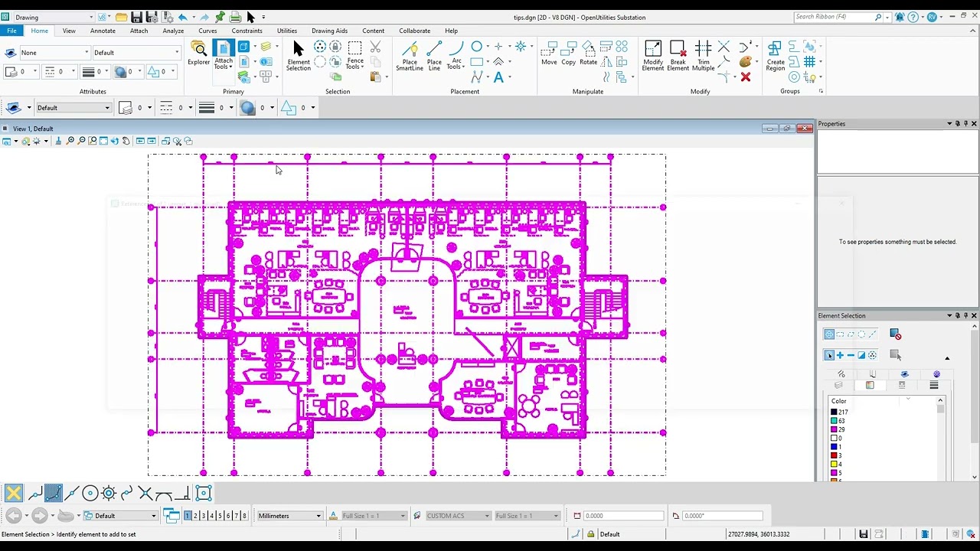
Task: Switch to the Analyze ribbon tab
Action: coord(173,31)
